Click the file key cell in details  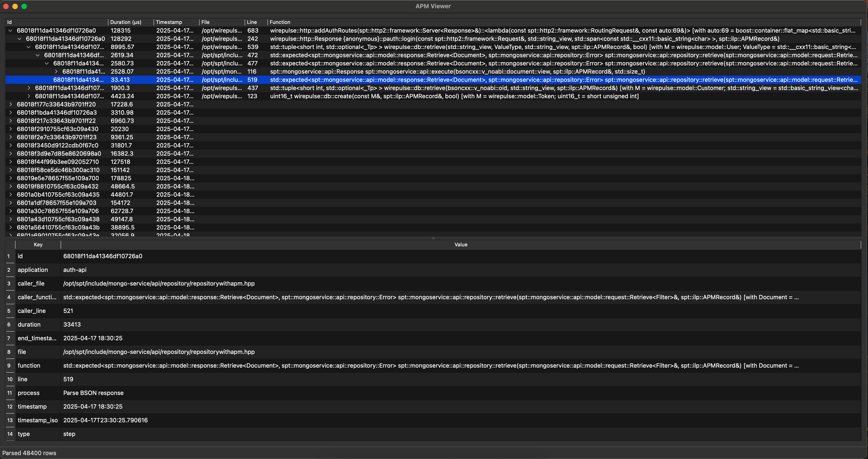coord(38,352)
